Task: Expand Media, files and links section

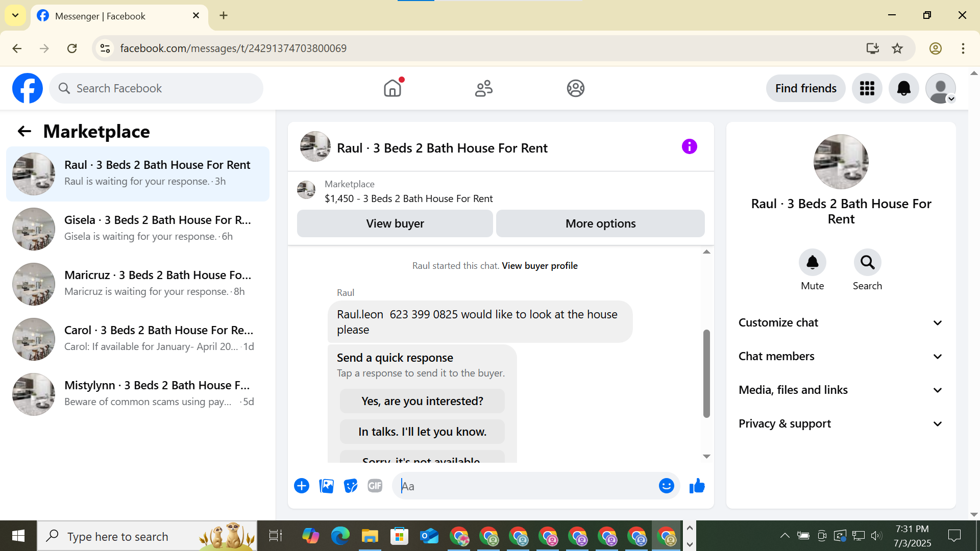Action: tap(840, 390)
